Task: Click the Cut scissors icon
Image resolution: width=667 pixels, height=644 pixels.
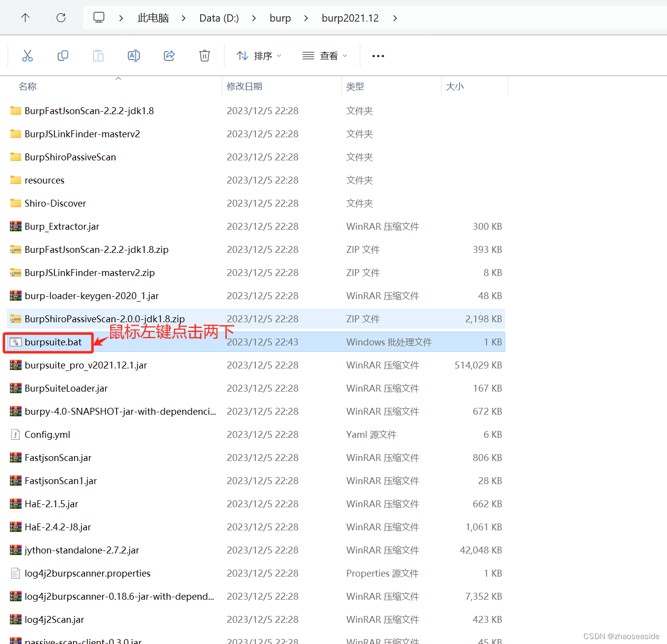Action: click(x=28, y=56)
